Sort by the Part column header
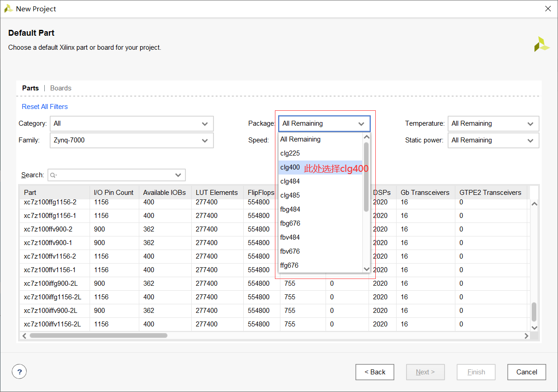This screenshot has height=392, width=558. point(54,192)
